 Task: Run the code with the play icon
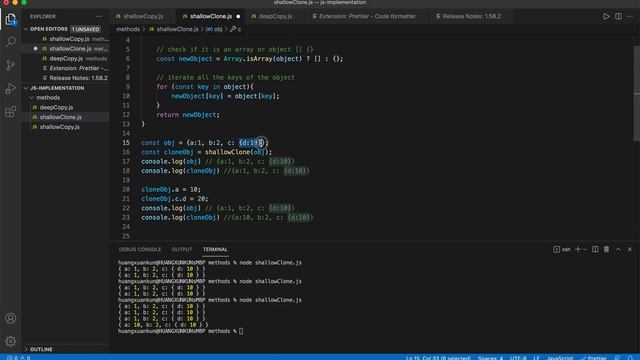point(606,16)
